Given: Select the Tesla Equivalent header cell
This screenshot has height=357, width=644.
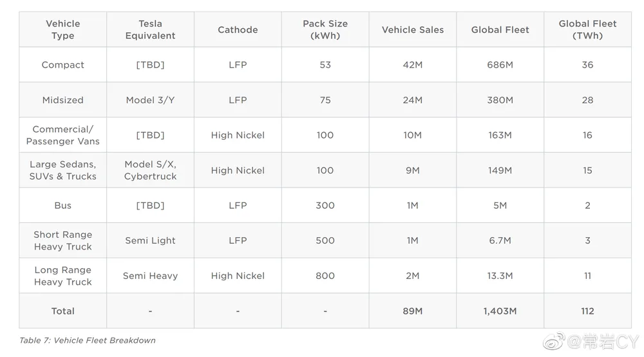Looking at the screenshot, I should coord(150,30).
